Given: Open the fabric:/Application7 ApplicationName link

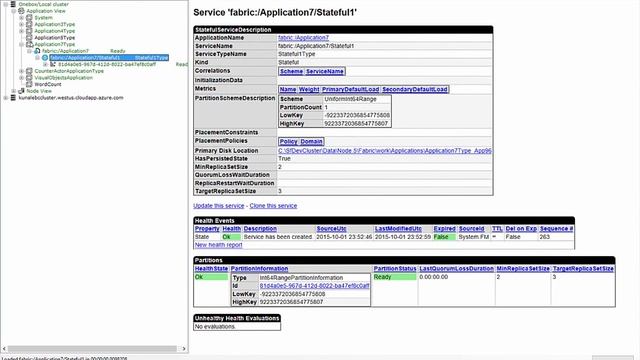Looking at the screenshot, I should [303, 38].
